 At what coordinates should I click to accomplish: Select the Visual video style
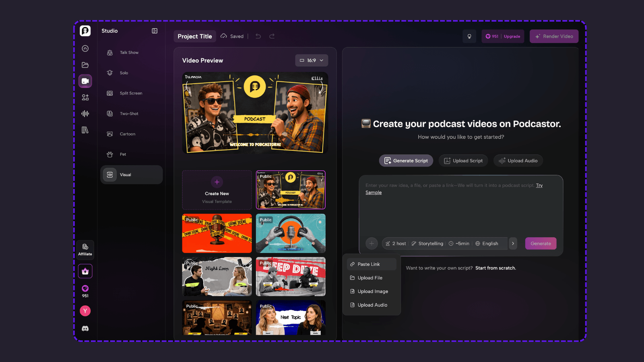(132, 175)
